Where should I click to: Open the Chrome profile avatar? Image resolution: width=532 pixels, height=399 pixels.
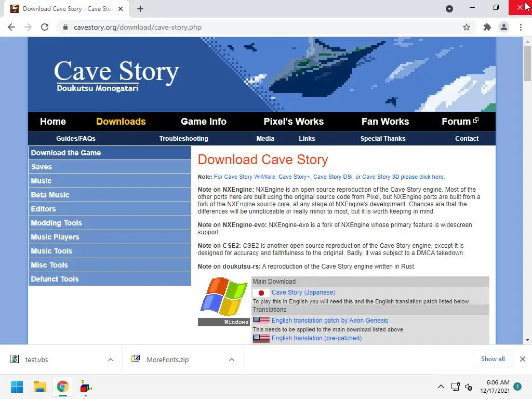pyautogui.click(x=504, y=27)
